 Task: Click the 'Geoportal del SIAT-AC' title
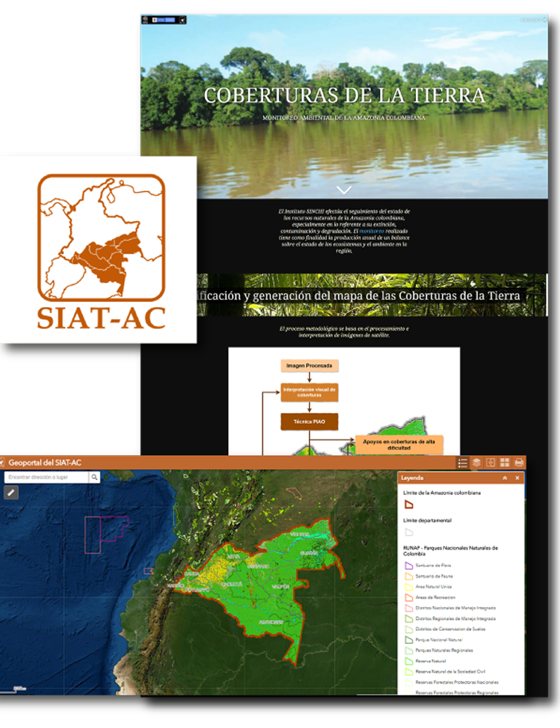point(45,462)
